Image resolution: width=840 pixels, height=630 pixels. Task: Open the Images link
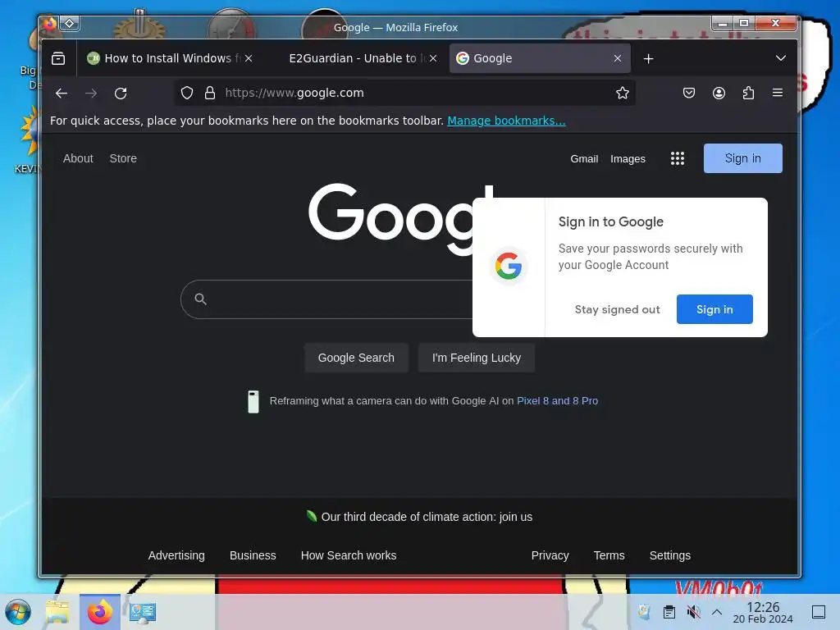628,158
